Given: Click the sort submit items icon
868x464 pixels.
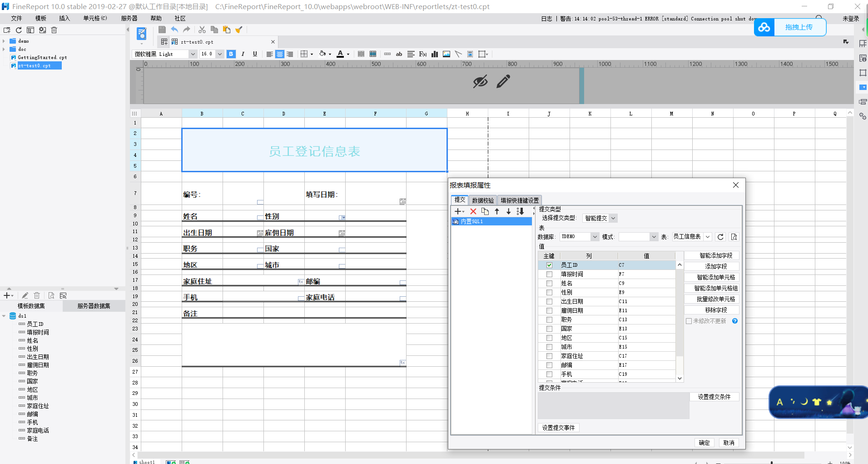Looking at the screenshot, I should [x=521, y=211].
